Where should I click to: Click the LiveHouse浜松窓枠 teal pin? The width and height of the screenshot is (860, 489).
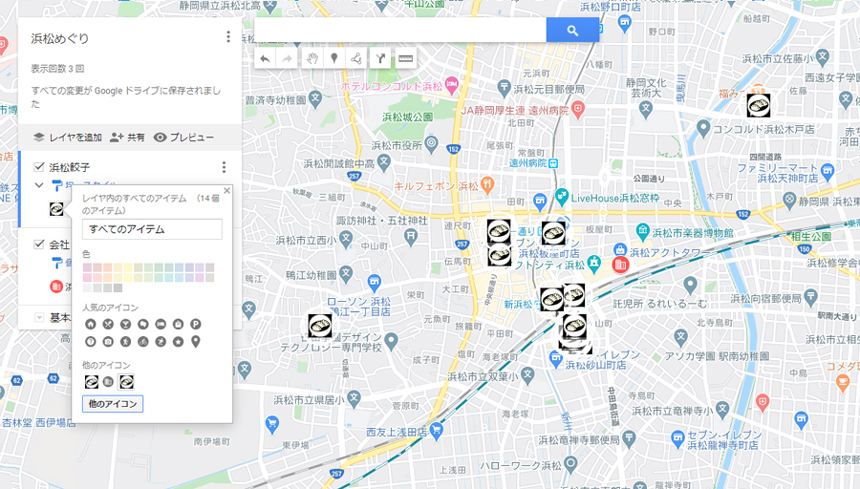coord(561,196)
